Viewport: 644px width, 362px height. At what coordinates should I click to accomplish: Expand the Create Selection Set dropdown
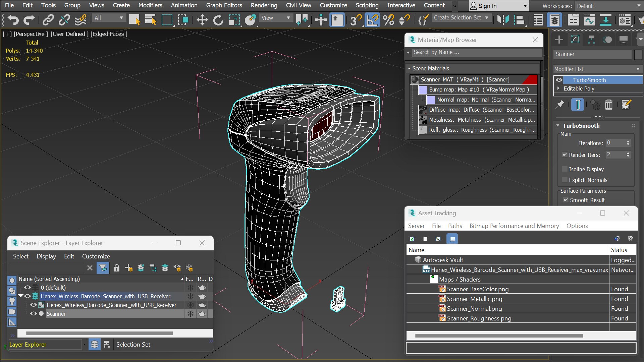tap(461, 18)
